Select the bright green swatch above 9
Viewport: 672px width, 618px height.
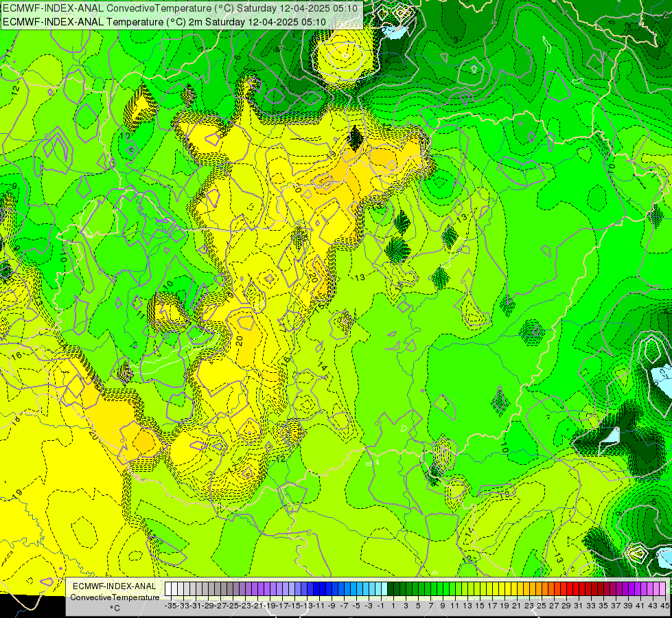click(x=440, y=589)
